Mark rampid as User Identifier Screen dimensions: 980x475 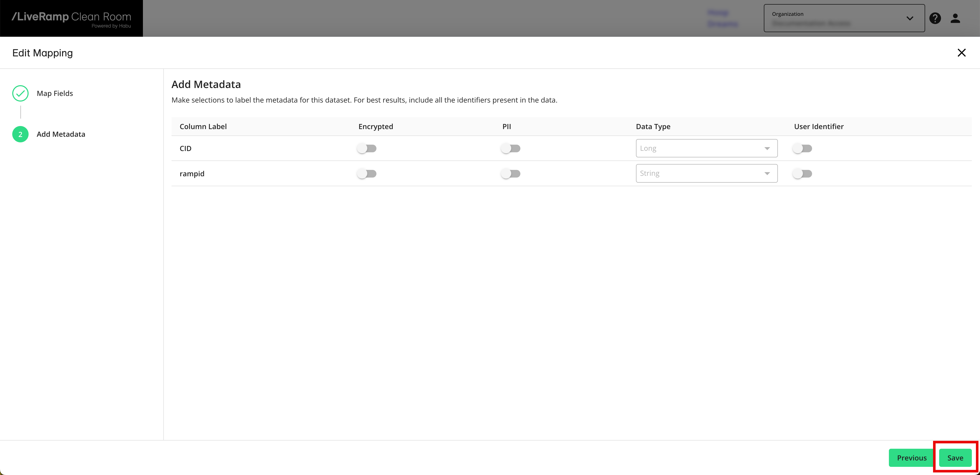point(802,174)
